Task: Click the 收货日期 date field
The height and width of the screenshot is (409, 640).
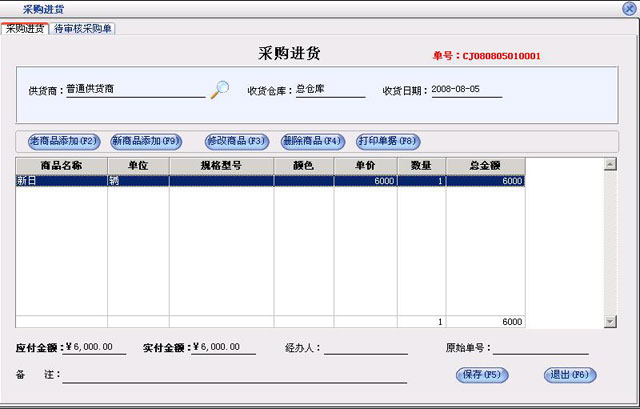Action: click(x=466, y=90)
